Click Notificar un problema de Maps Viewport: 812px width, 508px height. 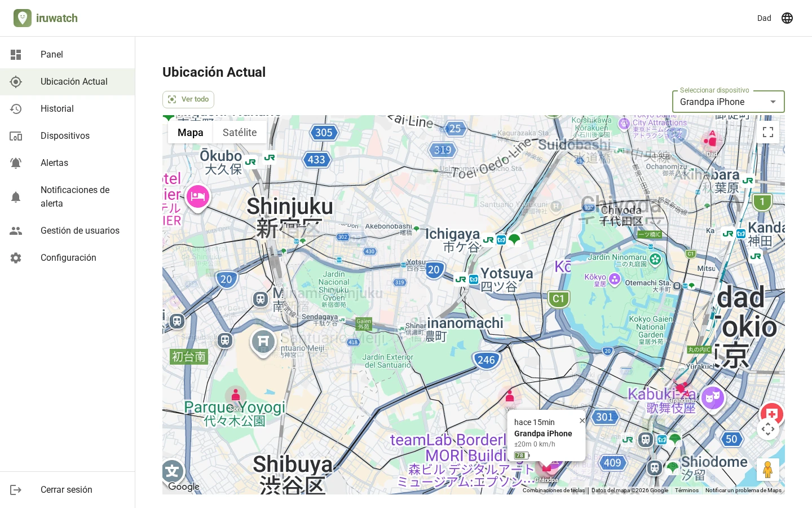pos(743,491)
